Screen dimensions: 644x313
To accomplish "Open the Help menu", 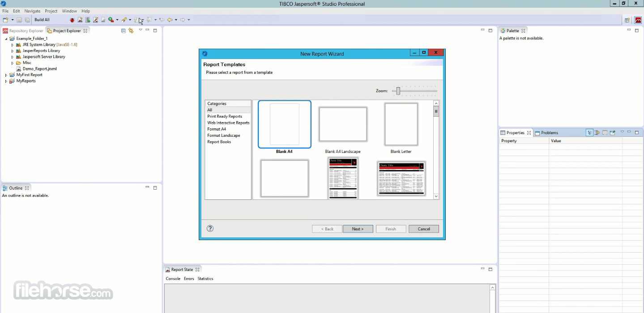I will [x=85, y=11].
